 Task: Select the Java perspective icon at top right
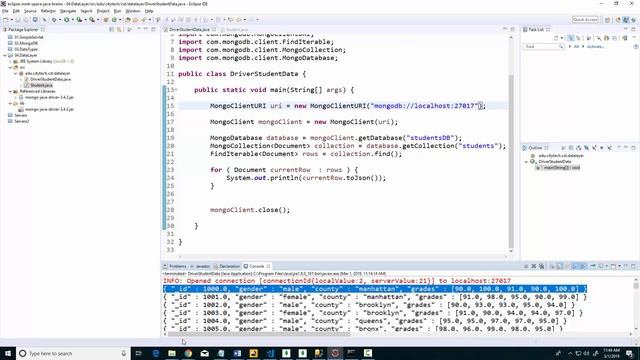(626, 20)
